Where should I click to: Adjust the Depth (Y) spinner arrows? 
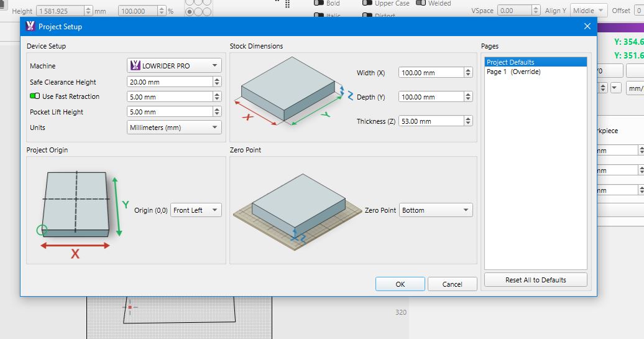click(x=468, y=96)
